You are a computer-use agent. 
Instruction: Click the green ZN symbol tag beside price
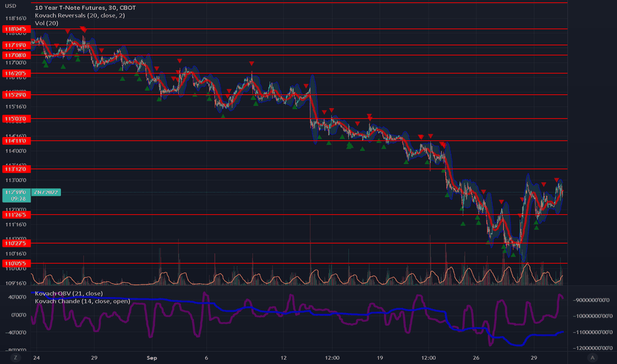coord(46,193)
